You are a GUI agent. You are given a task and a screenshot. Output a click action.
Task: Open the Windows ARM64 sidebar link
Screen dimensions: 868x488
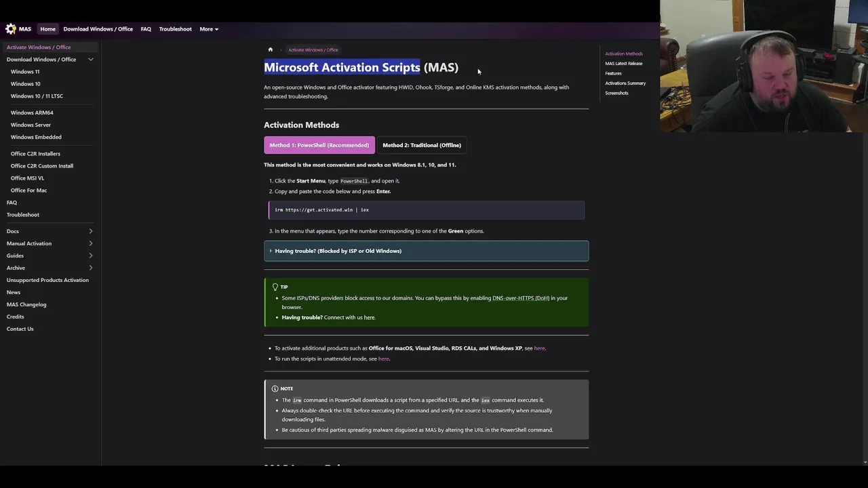pos(32,113)
